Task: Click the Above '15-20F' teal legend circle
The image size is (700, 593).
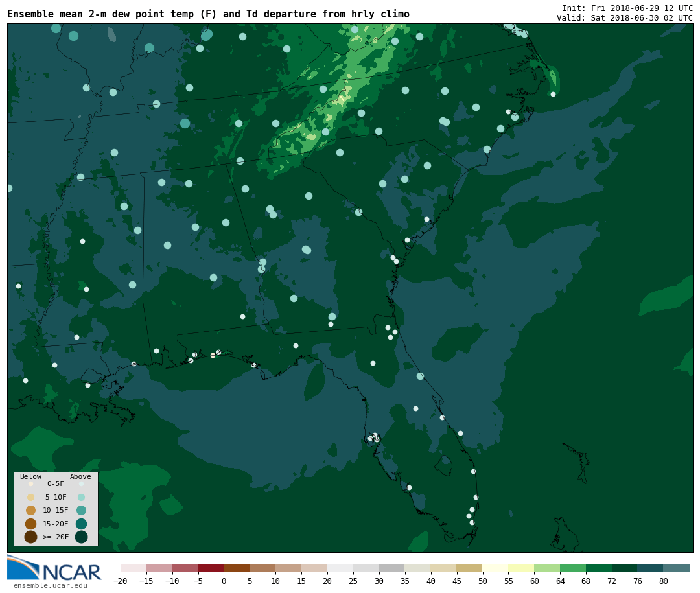Action: tap(81, 524)
